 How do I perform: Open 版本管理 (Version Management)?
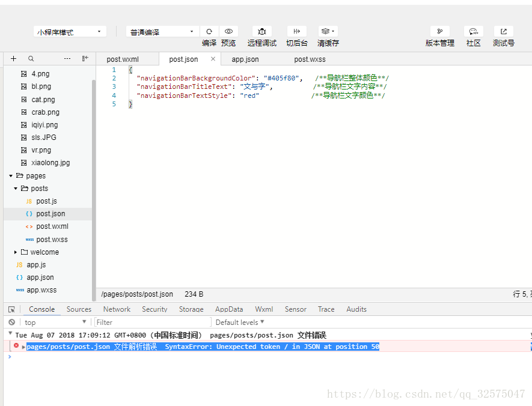pyautogui.click(x=440, y=31)
